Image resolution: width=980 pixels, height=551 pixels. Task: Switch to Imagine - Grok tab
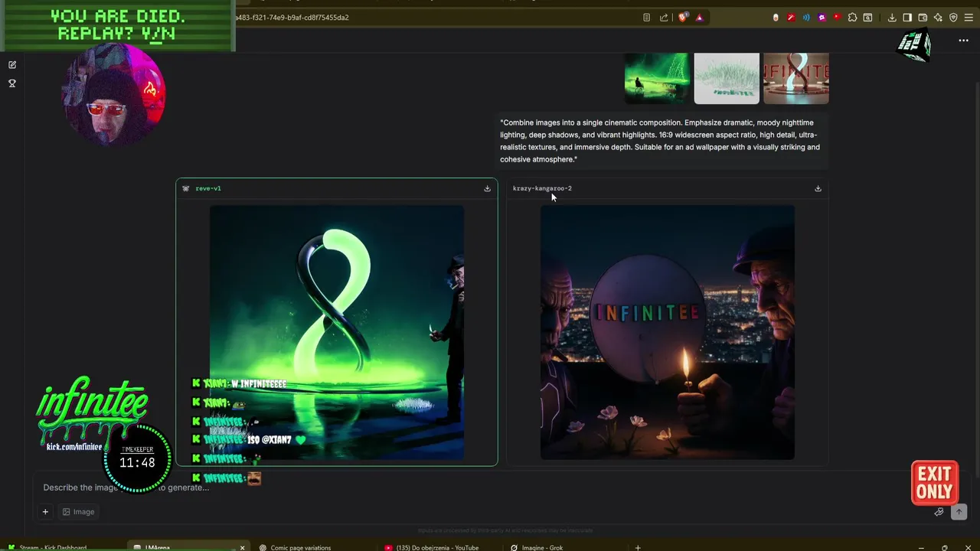coord(542,547)
